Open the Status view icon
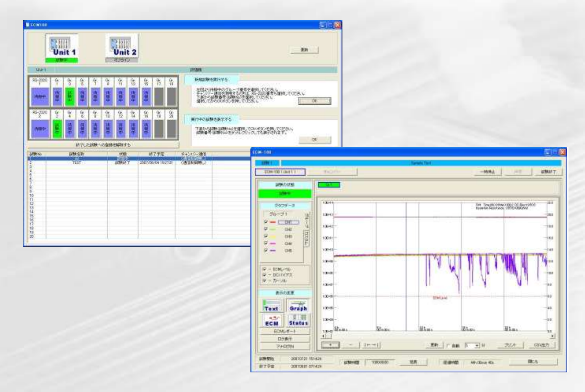This screenshot has height=392, width=585. (x=298, y=320)
